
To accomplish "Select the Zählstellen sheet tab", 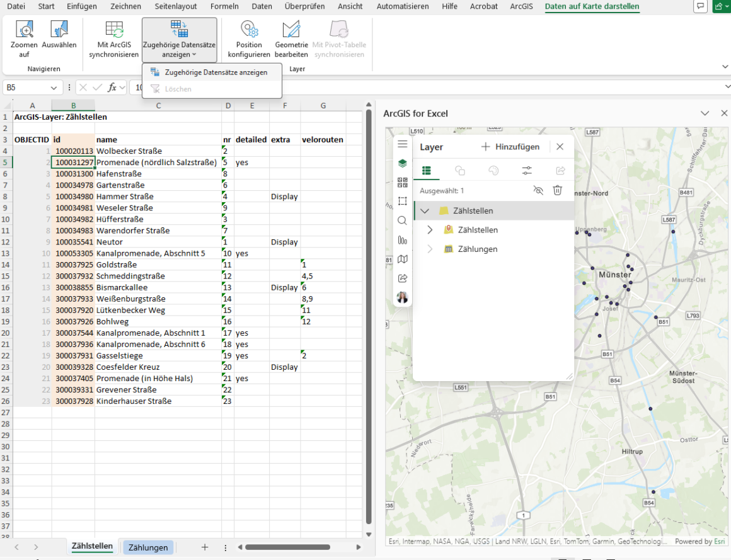I will click(x=92, y=546).
